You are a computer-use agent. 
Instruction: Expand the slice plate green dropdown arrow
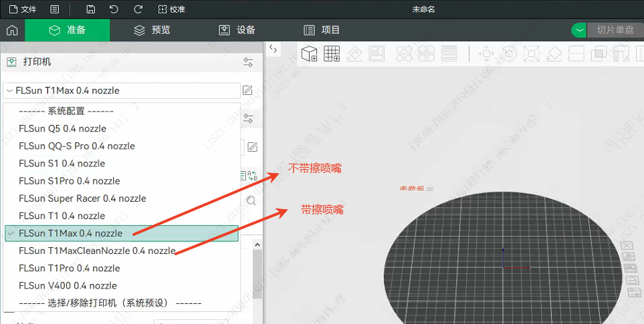tap(578, 30)
